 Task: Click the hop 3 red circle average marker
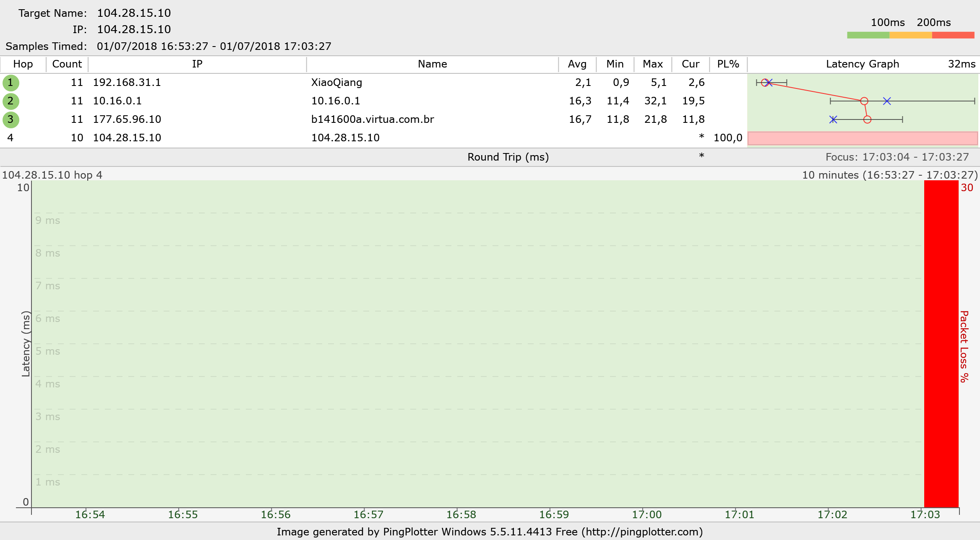tap(868, 119)
